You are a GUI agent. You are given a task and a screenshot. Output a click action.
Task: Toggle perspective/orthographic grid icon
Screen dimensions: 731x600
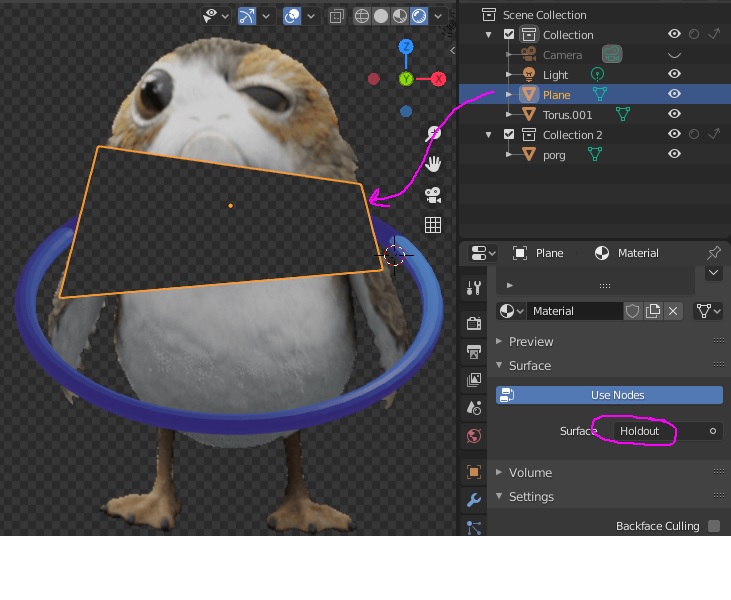(433, 225)
